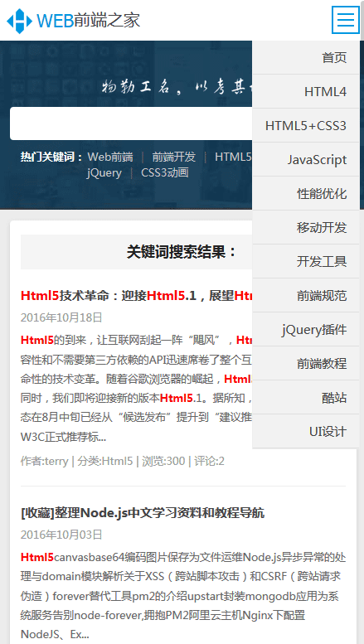Open 性能优化 menu entry

(306, 194)
